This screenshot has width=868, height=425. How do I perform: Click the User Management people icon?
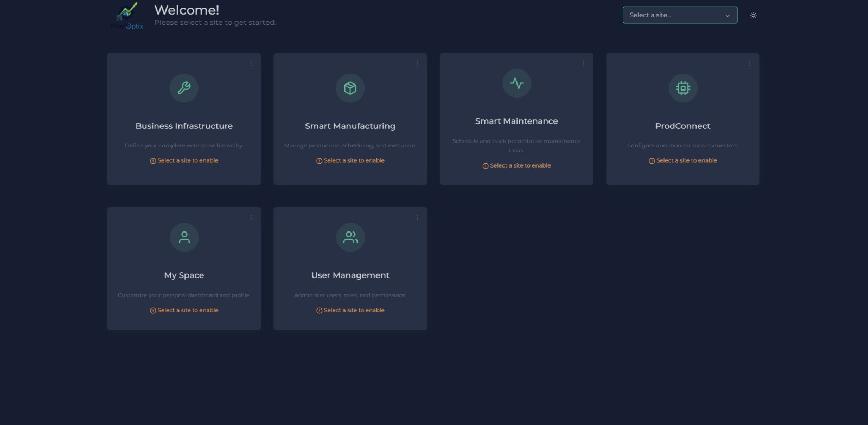point(350,237)
